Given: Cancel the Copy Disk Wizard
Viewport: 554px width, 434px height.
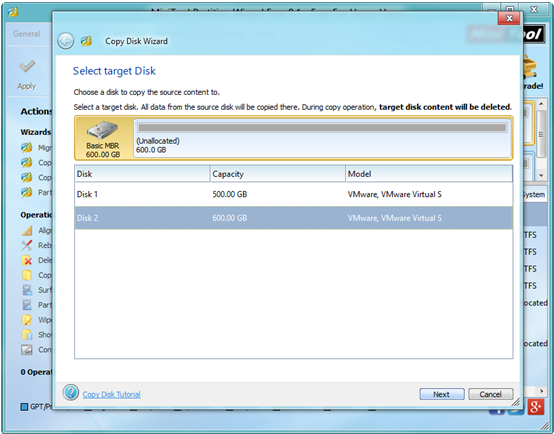Looking at the screenshot, I should pos(490,394).
